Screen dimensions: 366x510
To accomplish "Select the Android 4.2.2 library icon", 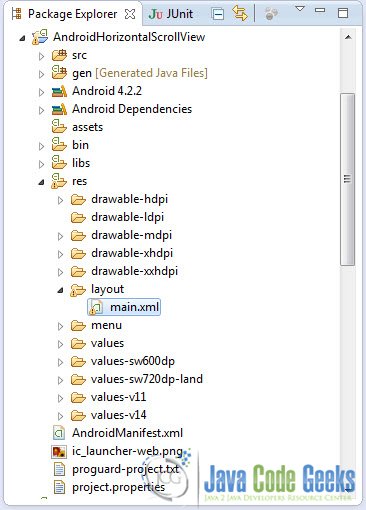I will pos(59,91).
